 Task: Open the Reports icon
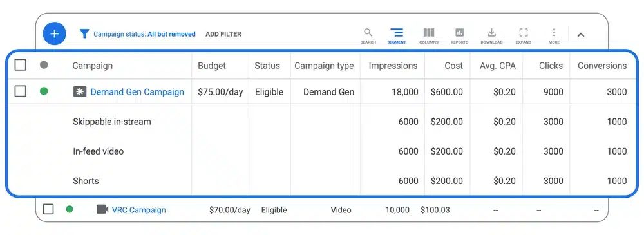pyautogui.click(x=459, y=36)
